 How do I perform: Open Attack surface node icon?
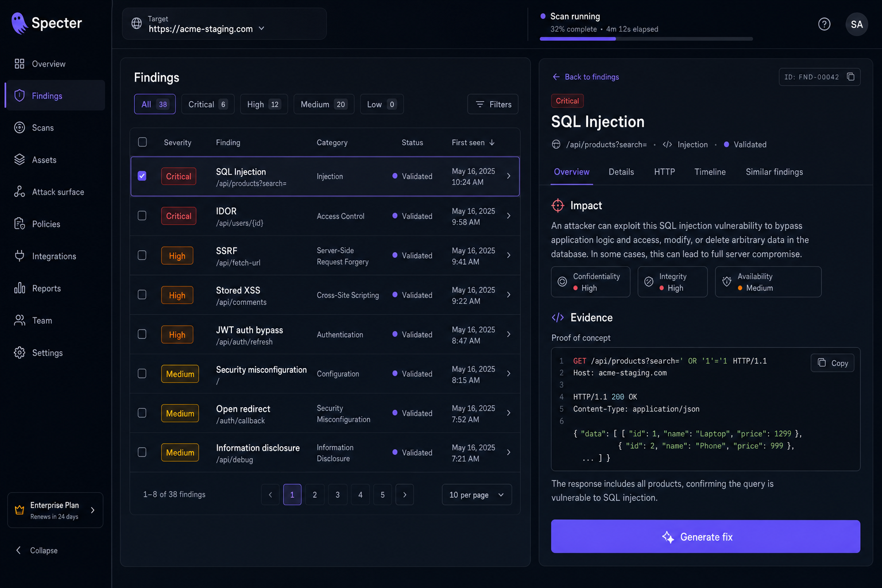[20, 192]
